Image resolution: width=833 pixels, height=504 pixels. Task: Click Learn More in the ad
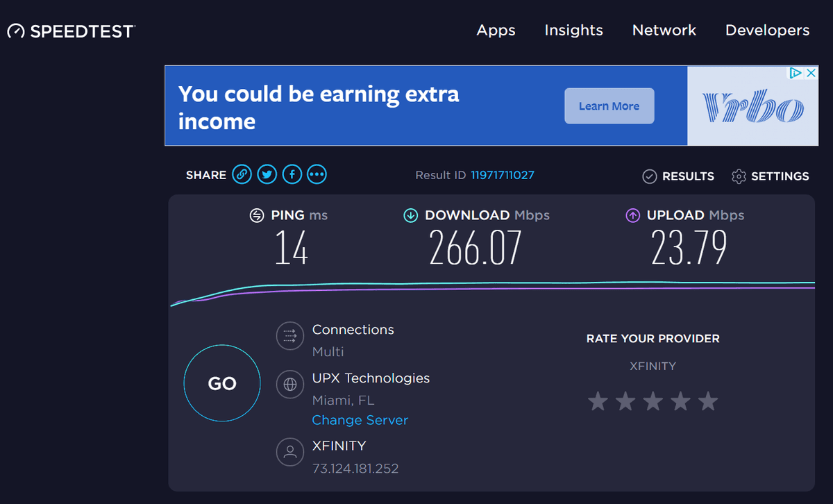coord(609,106)
